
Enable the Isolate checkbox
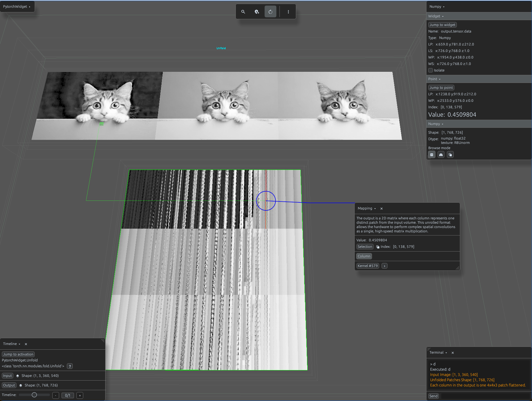[x=430, y=70]
